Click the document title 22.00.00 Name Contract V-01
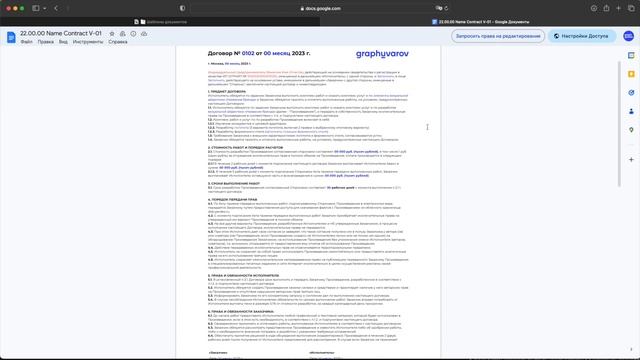This screenshot has width=640, height=360. point(61,33)
